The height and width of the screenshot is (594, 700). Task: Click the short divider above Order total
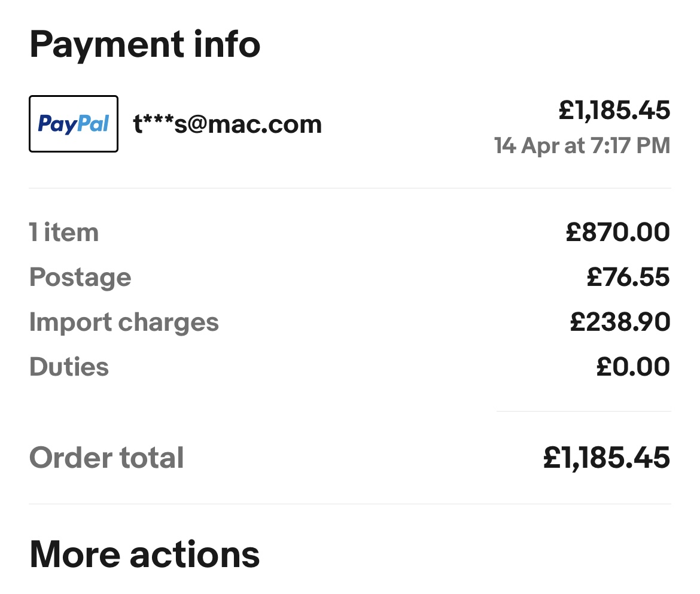point(583,411)
